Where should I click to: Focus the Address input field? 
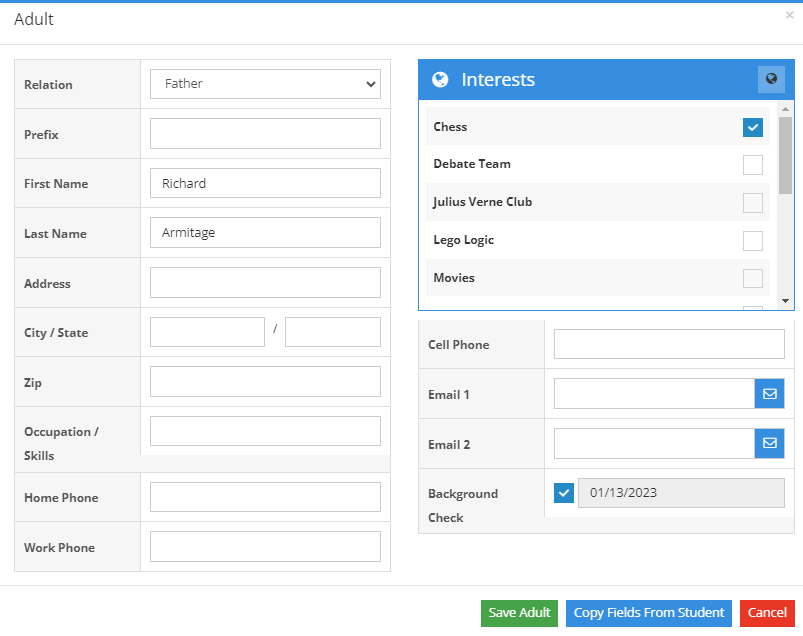point(265,282)
